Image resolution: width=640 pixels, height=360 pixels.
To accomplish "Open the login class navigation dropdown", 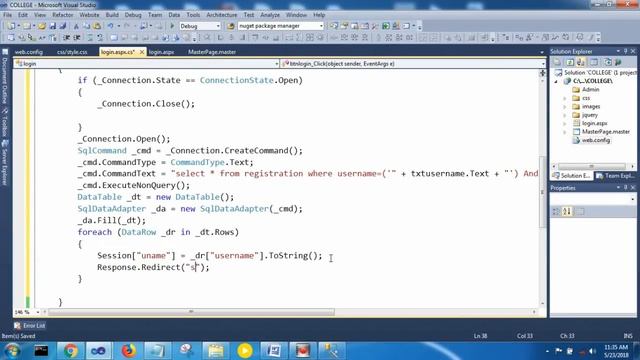I will pos(277,64).
